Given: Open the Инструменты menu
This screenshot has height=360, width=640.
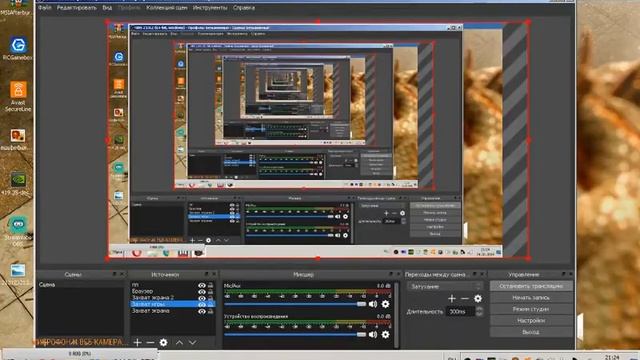Looking at the screenshot, I should (210, 8).
